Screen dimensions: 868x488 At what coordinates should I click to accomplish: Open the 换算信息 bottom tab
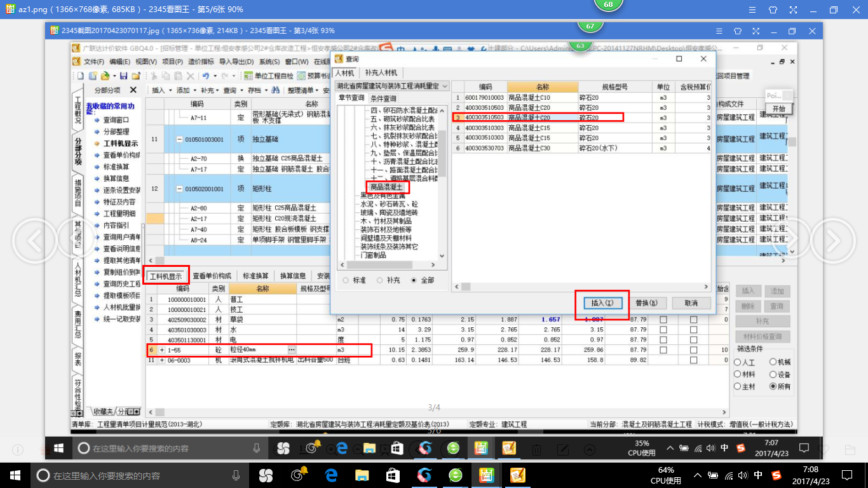[293, 276]
